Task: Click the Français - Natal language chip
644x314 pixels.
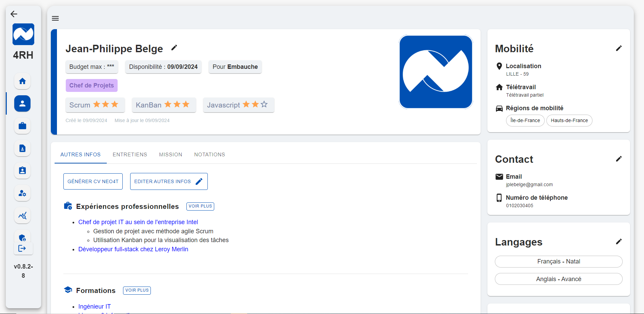Action: pos(559,261)
